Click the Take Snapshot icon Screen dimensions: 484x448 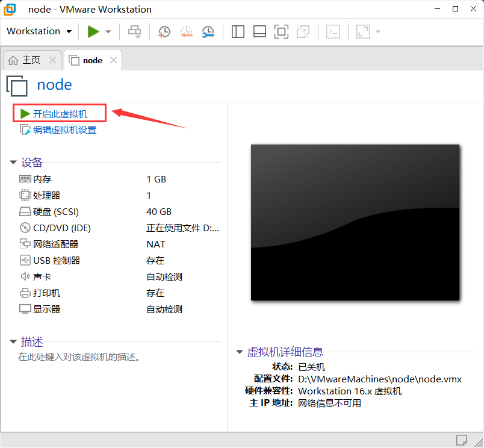tap(164, 31)
